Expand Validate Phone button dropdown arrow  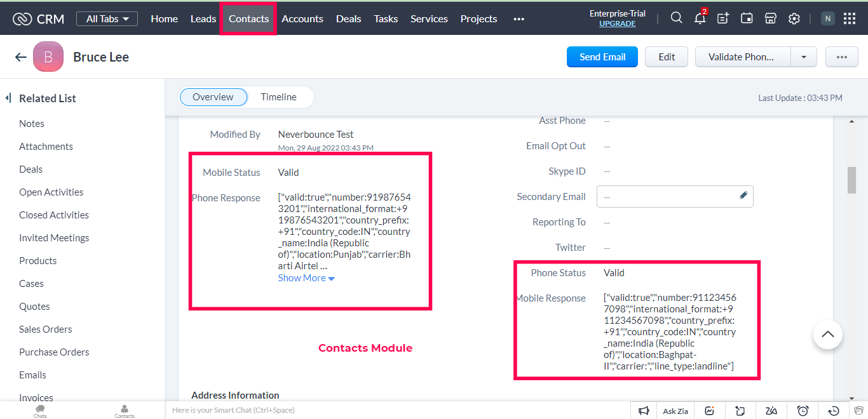coord(804,57)
